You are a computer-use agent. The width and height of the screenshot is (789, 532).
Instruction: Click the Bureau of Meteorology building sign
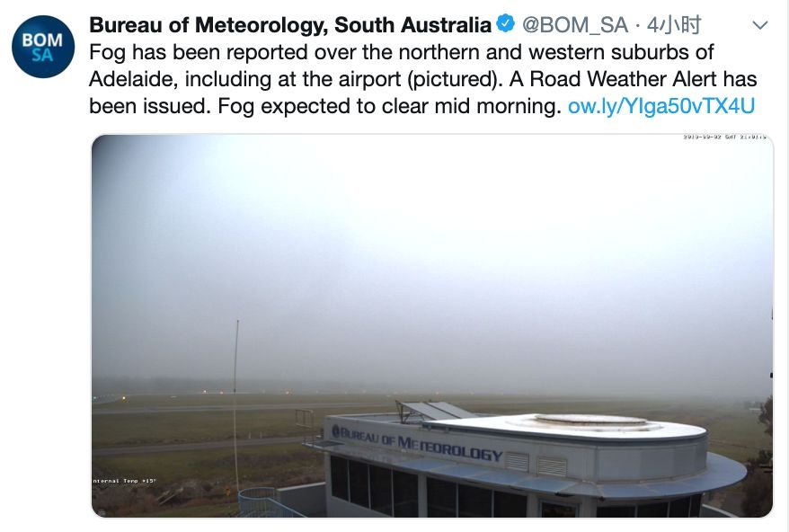click(x=416, y=443)
